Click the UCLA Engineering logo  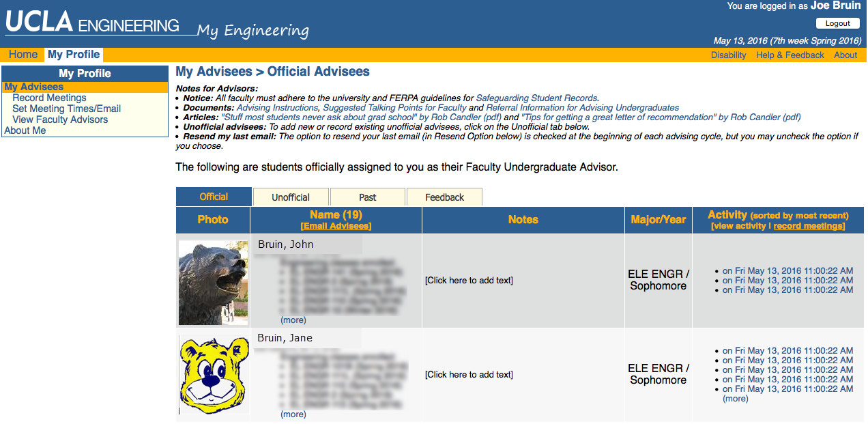pos(92,23)
